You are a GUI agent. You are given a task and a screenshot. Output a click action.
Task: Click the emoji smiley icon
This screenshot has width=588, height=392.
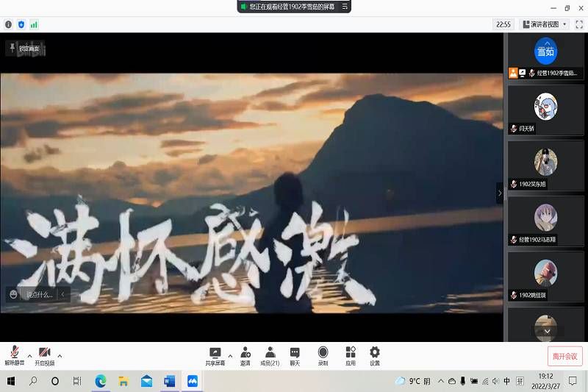point(13,294)
